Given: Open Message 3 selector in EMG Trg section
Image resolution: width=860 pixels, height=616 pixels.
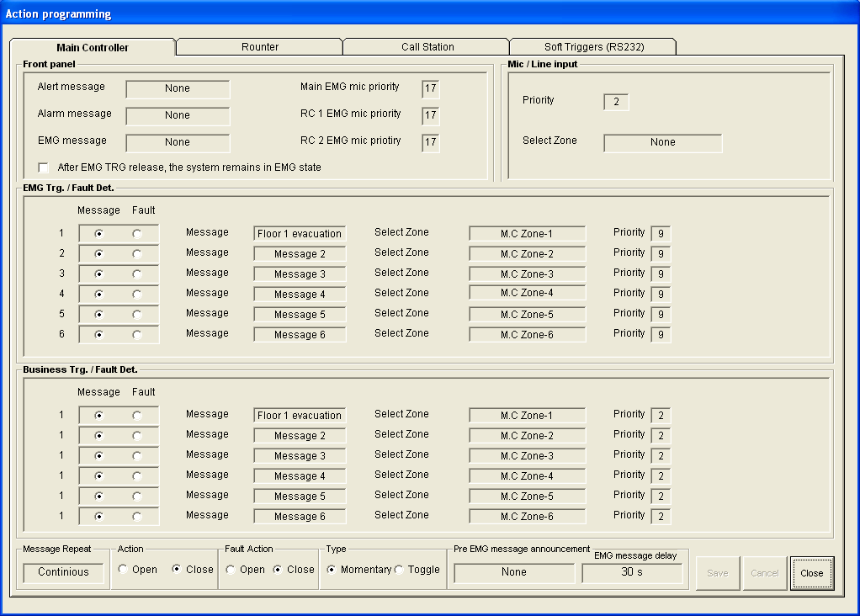Looking at the screenshot, I should tap(300, 274).
